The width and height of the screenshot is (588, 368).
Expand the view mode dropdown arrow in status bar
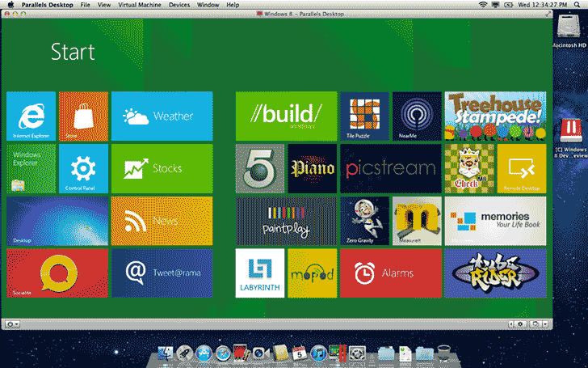tap(545, 324)
